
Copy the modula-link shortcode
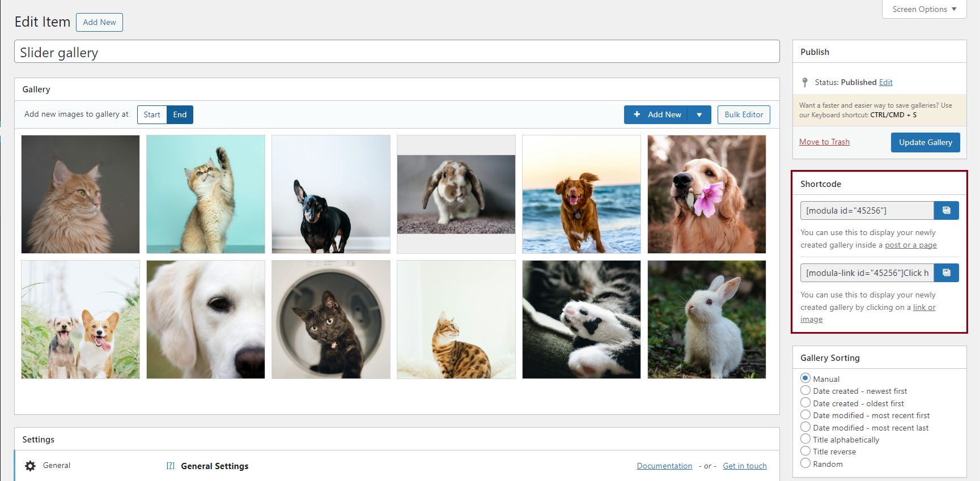tap(946, 273)
